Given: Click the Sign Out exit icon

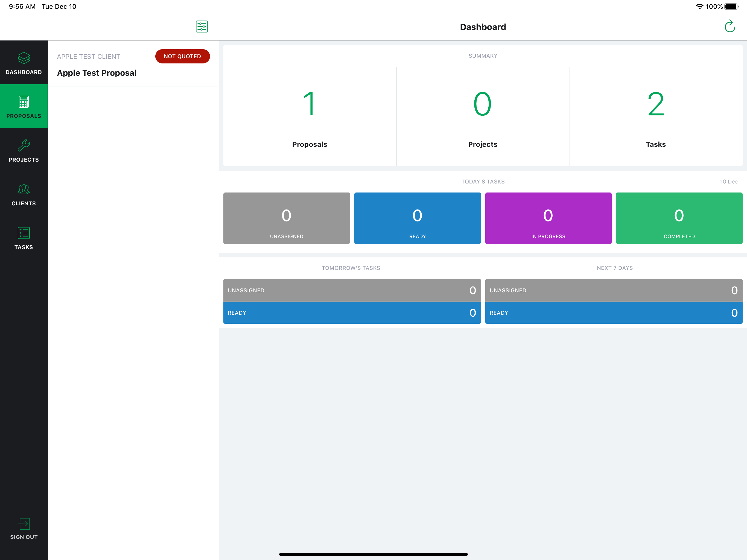Looking at the screenshot, I should click(x=24, y=524).
